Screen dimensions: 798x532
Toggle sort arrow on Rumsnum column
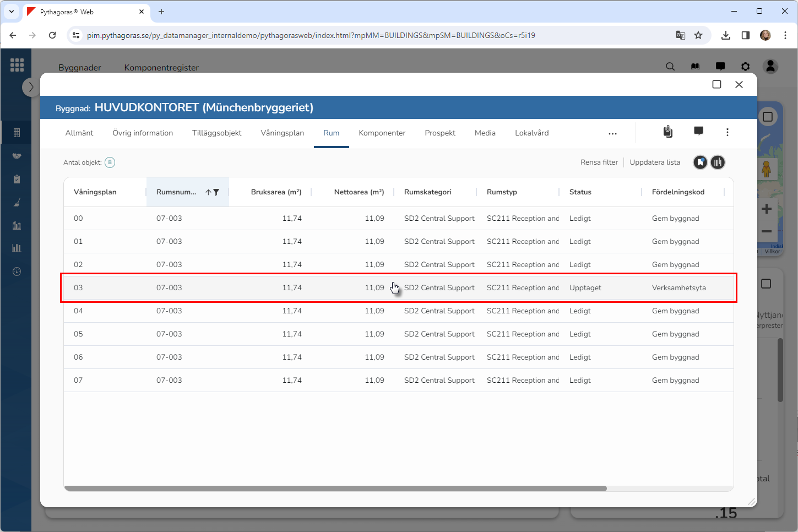[208, 192]
